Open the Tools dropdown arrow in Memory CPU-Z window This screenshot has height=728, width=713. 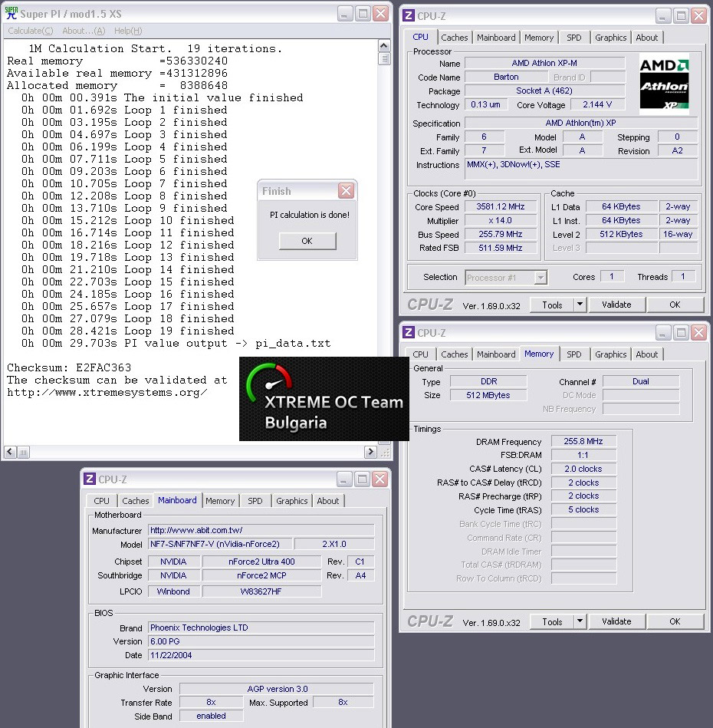point(580,621)
